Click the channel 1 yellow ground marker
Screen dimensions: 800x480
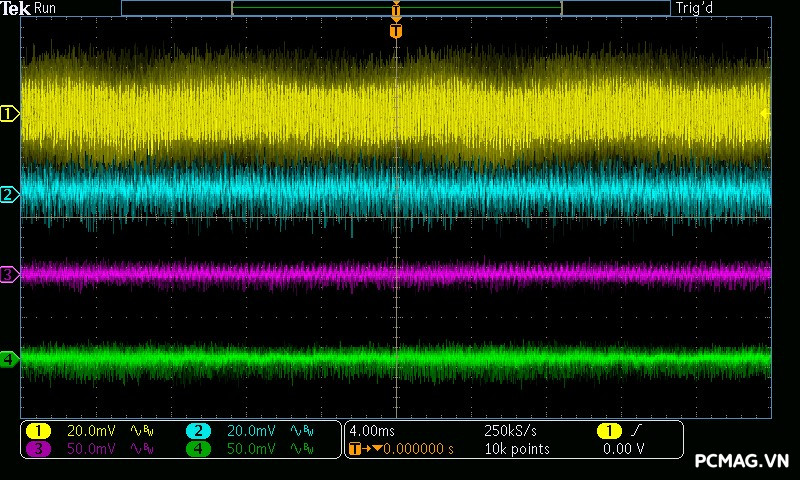pos(9,114)
